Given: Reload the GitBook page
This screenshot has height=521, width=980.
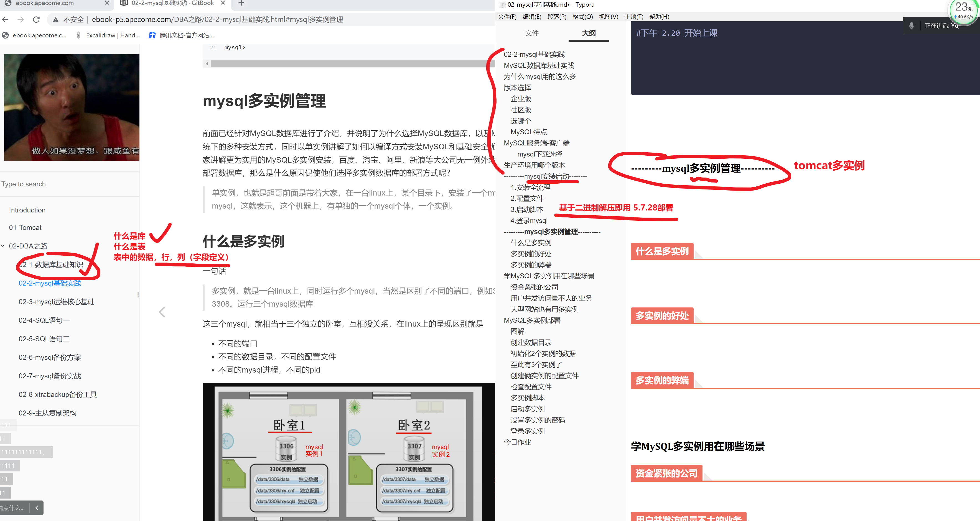Looking at the screenshot, I should click(x=36, y=19).
